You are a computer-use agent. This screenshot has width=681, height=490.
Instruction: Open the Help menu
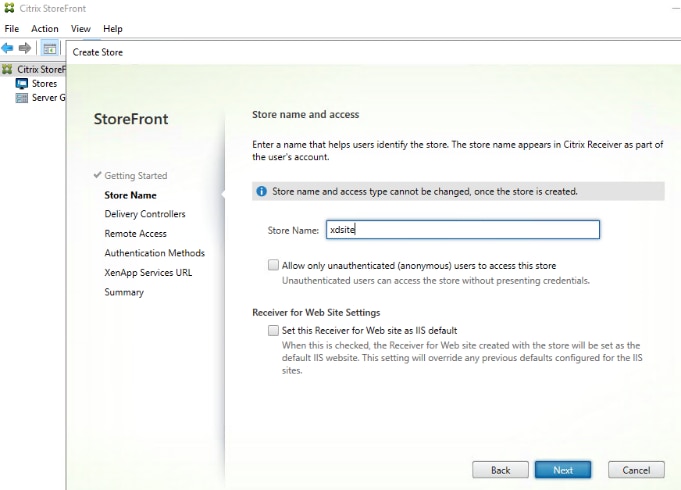112,29
